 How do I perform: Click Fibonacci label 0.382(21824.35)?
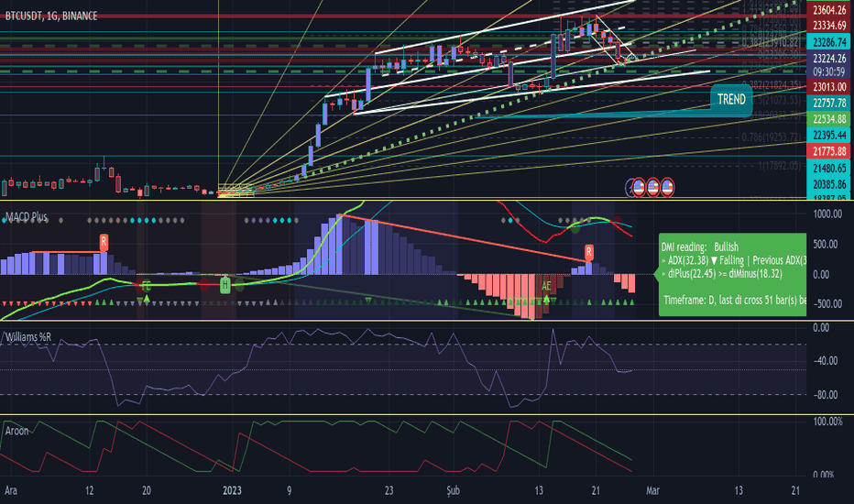pos(772,84)
